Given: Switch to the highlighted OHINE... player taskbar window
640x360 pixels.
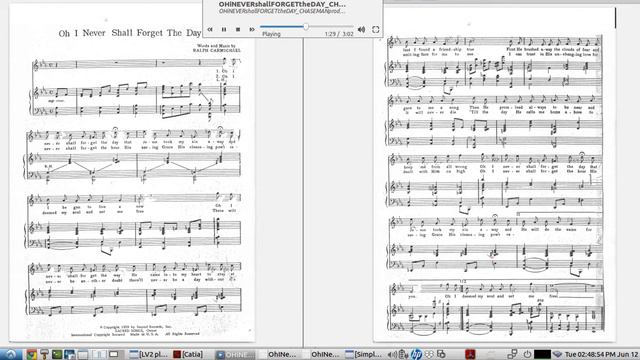Looking at the screenshot, I should tap(235, 354).
